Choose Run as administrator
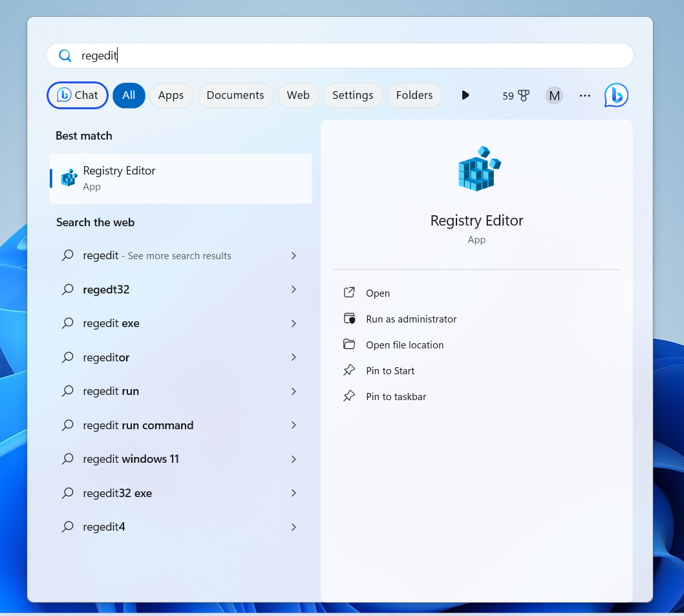This screenshot has width=684, height=616. [411, 319]
